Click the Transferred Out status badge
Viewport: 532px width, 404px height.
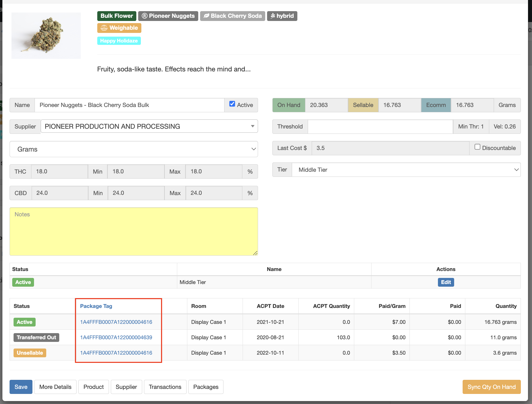pyautogui.click(x=36, y=337)
